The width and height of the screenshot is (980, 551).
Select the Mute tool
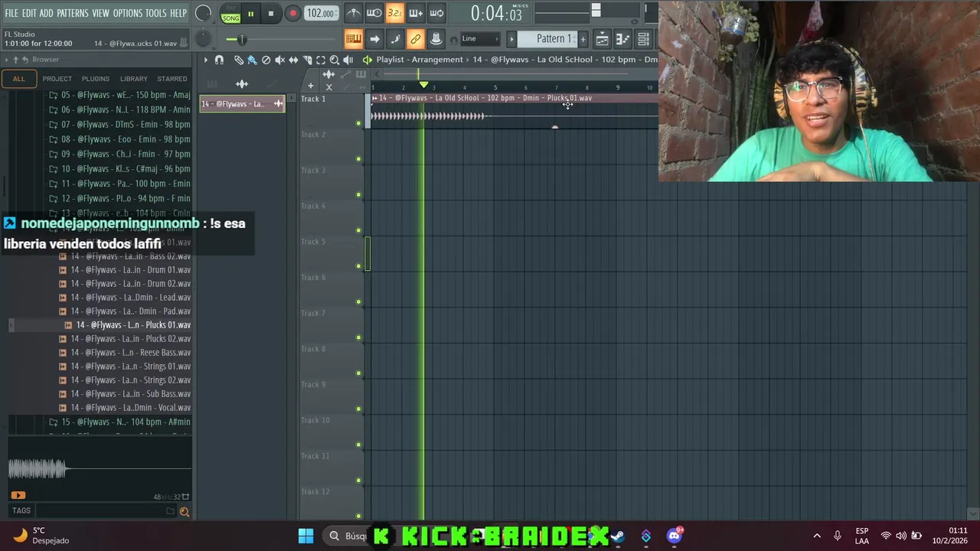pos(279,60)
